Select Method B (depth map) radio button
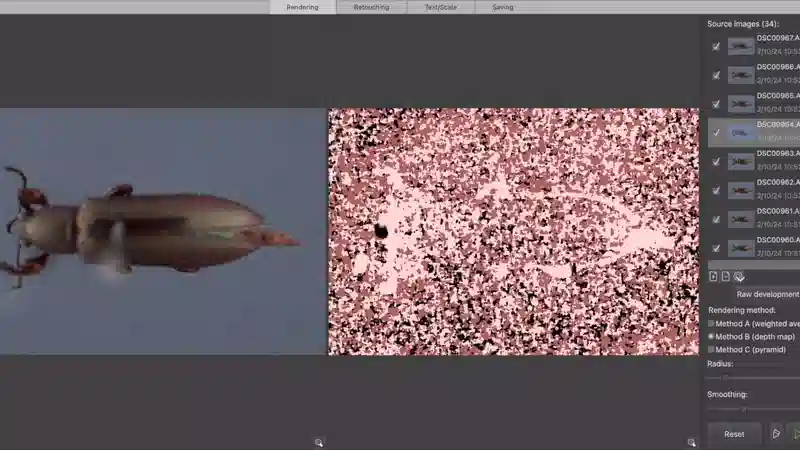Screen dimensions: 800x450 [x=711, y=337]
